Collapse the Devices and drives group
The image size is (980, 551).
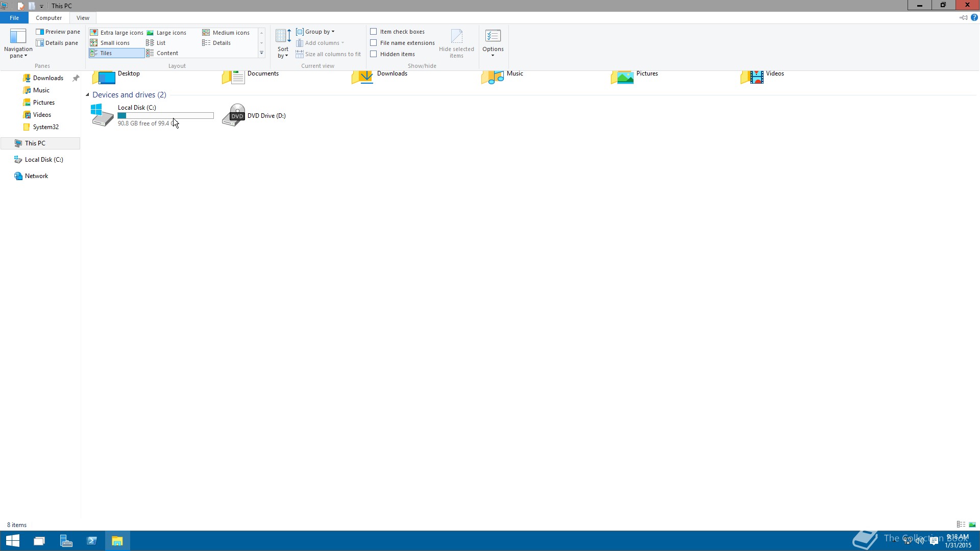(87, 95)
